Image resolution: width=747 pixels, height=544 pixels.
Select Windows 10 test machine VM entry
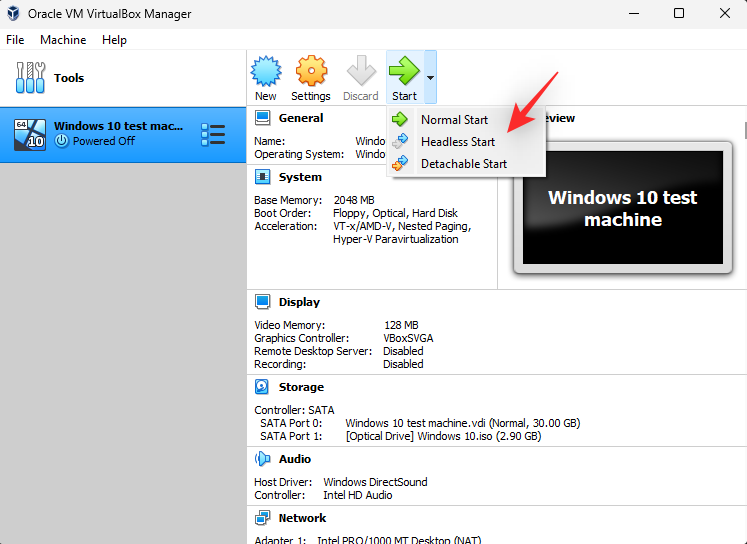[x=123, y=135]
